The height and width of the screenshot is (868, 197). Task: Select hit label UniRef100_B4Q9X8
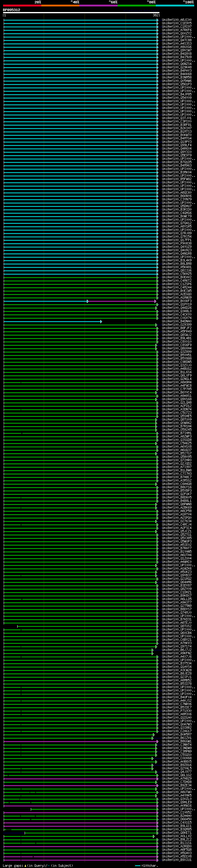[176, 54]
